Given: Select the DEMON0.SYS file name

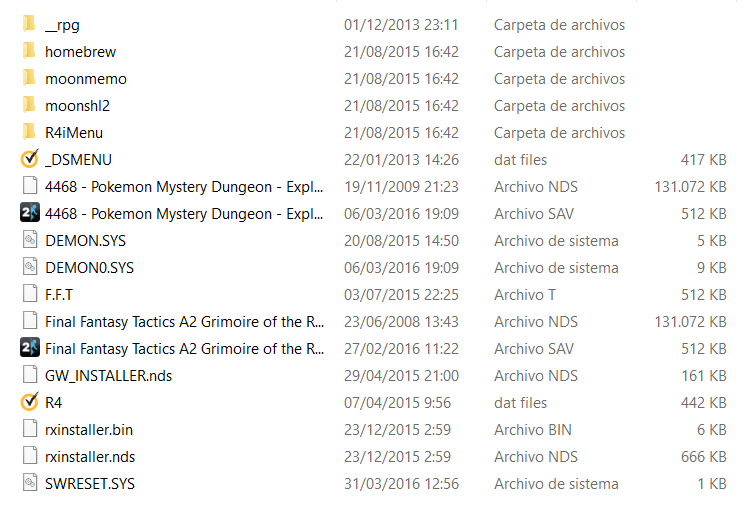Looking at the screenshot, I should 89,267.
